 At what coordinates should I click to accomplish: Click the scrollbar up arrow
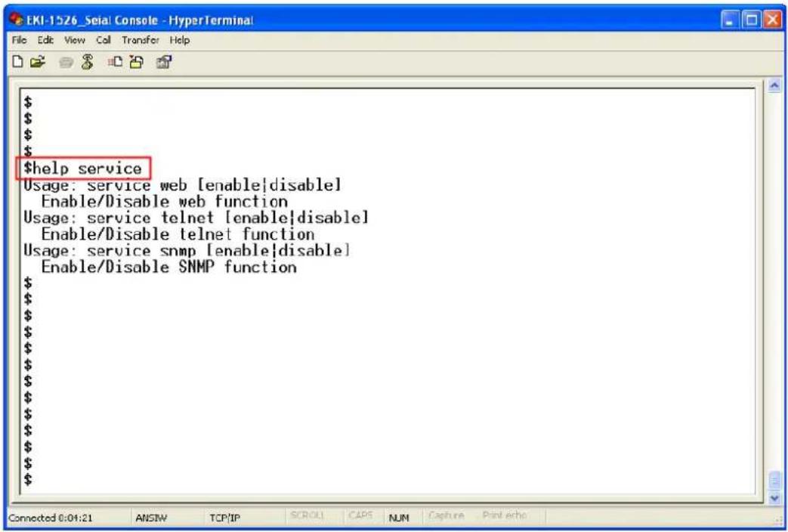click(774, 85)
